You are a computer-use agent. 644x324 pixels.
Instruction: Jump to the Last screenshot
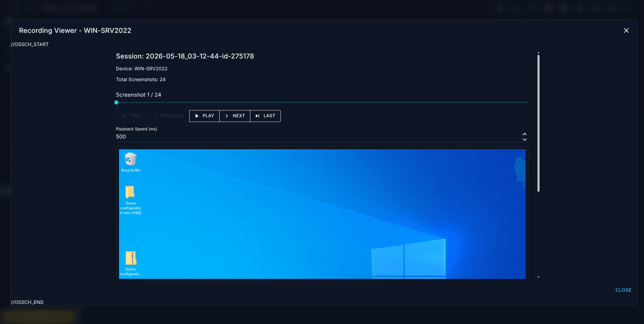(265, 116)
